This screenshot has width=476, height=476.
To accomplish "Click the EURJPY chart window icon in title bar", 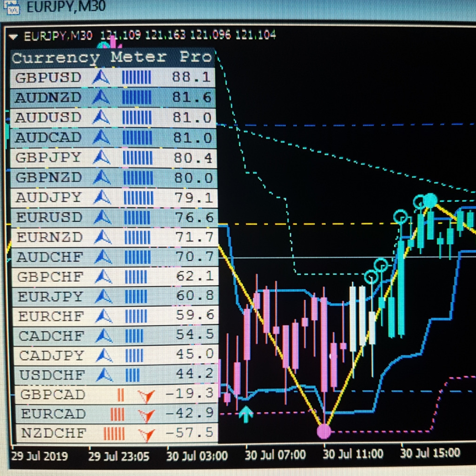I will click(10, 6).
